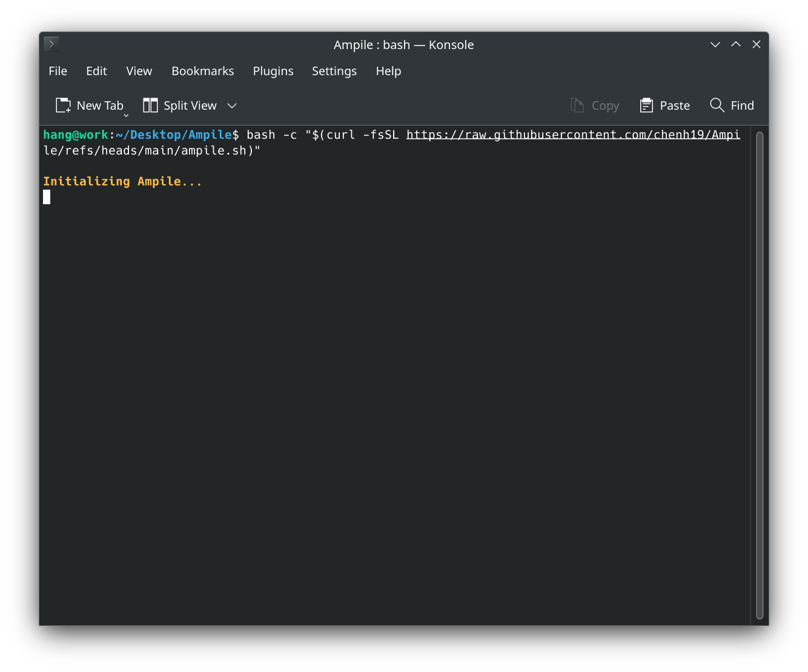Open the Bookmarks menu

[202, 71]
